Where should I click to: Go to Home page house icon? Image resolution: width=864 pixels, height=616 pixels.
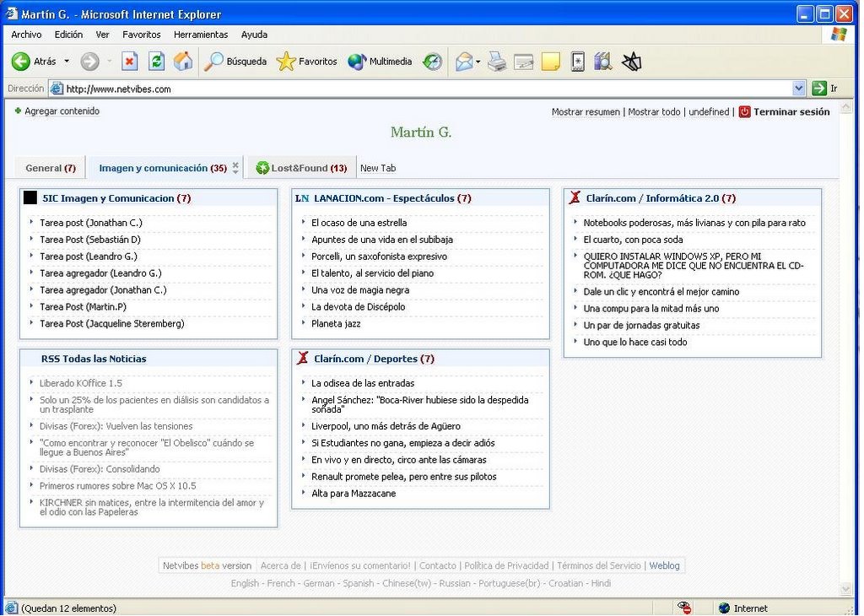click(x=183, y=61)
